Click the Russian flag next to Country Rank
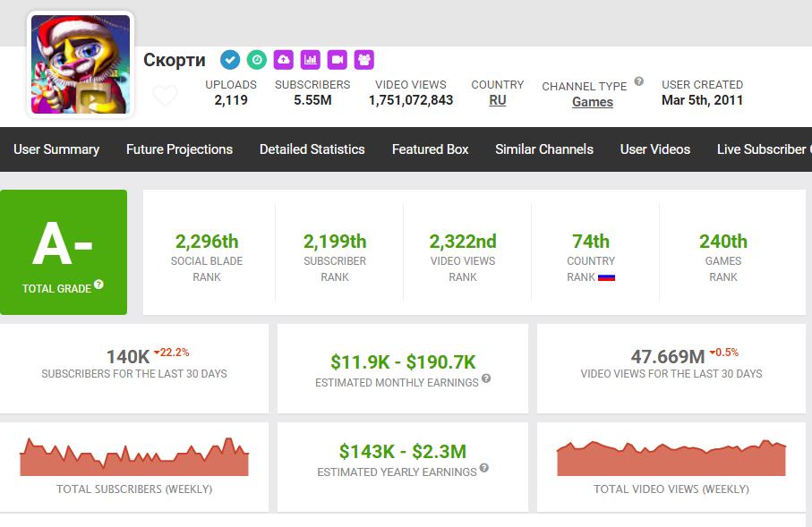 (x=606, y=277)
